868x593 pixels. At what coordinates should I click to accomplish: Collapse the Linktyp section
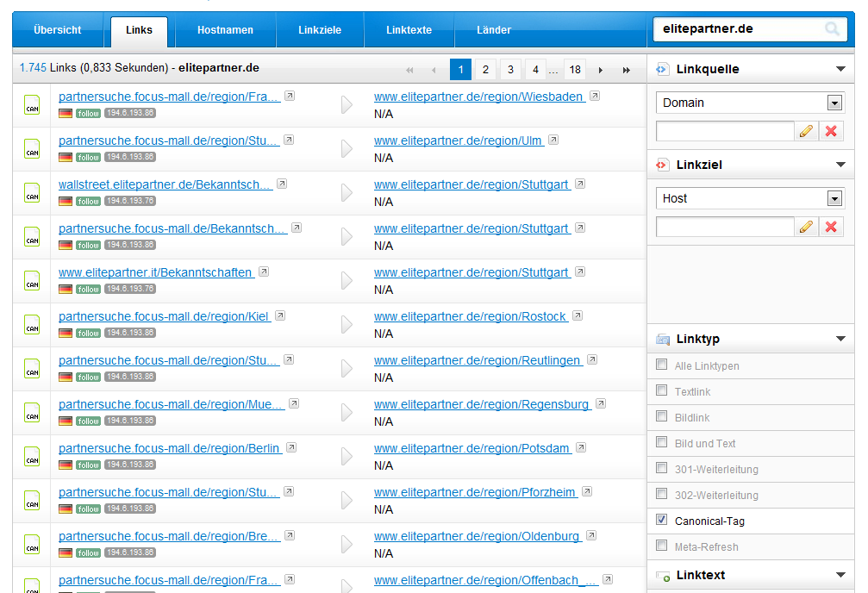tap(840, 339)
